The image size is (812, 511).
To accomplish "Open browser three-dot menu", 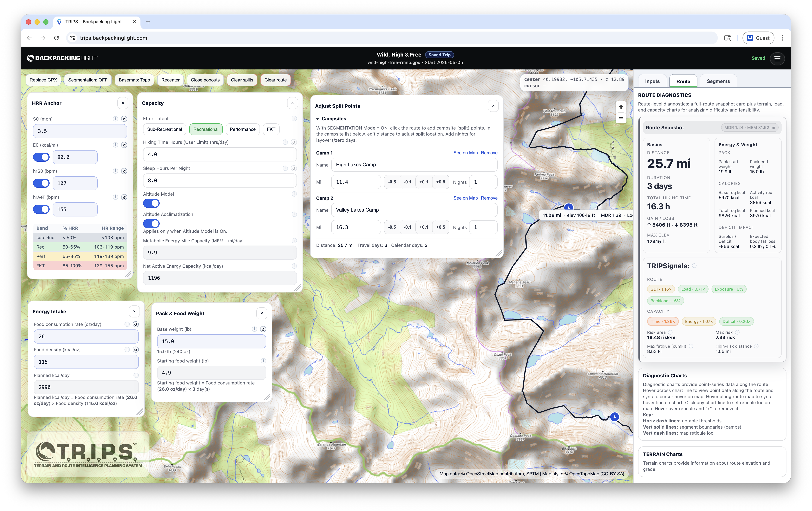I will point(783,38).
